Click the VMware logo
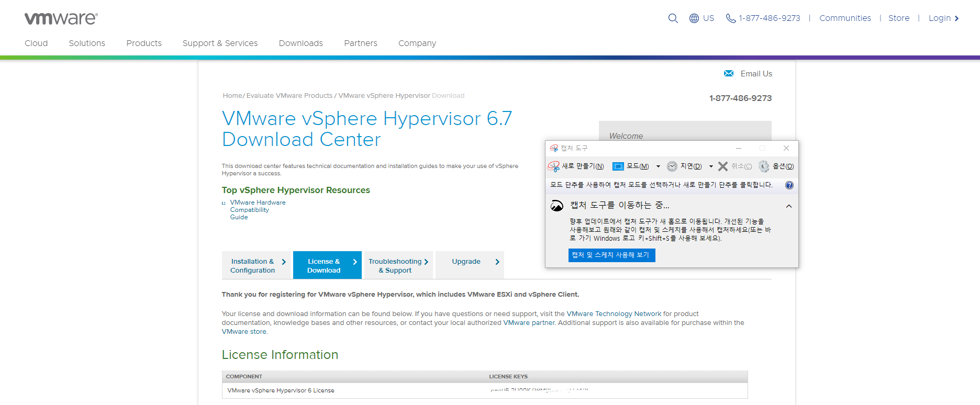Image resolution: width=980 pixels, height=405 pixels. point(61,18)
